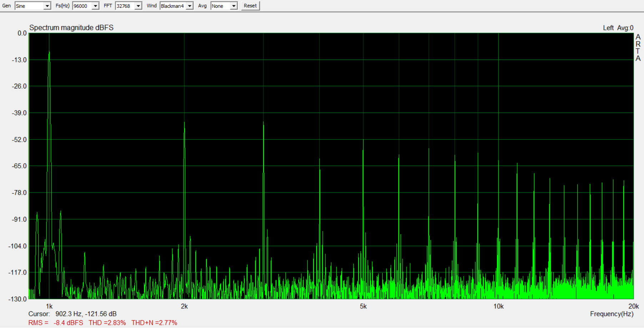Image resolution: width=644 pixels, height=328 pixels.
Task: Click the -130.0 magnitude axis label
Action: [18, 299]
